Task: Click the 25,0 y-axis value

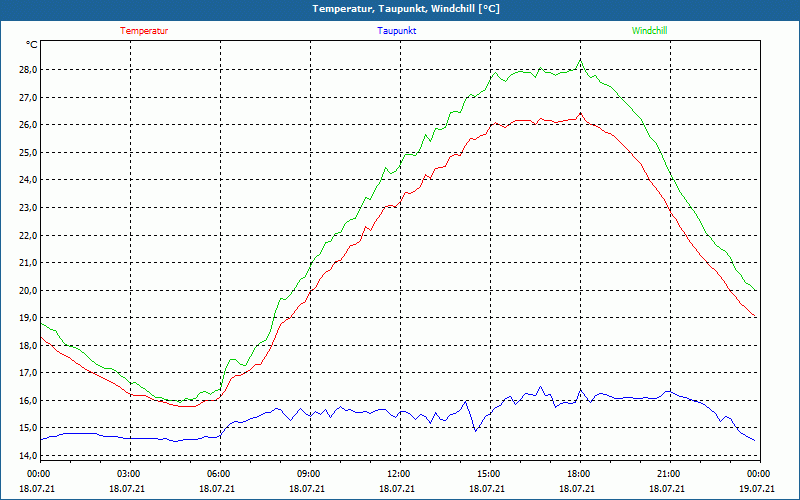Action: (28, 152)
